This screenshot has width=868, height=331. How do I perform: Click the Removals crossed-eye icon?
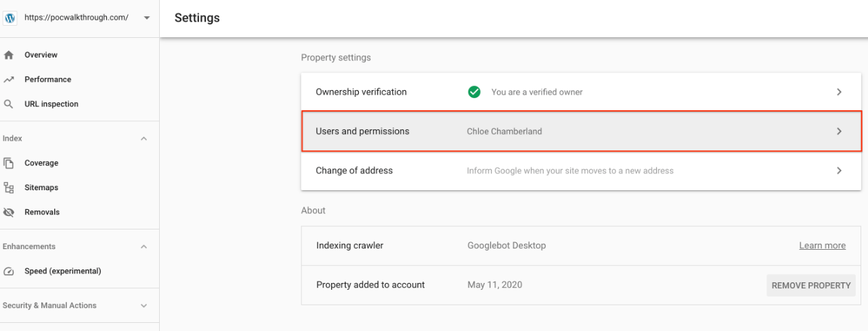click(x=9, y=213)
